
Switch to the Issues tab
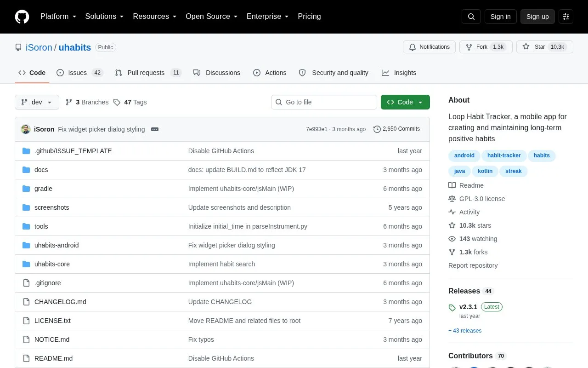pos(80,73)
